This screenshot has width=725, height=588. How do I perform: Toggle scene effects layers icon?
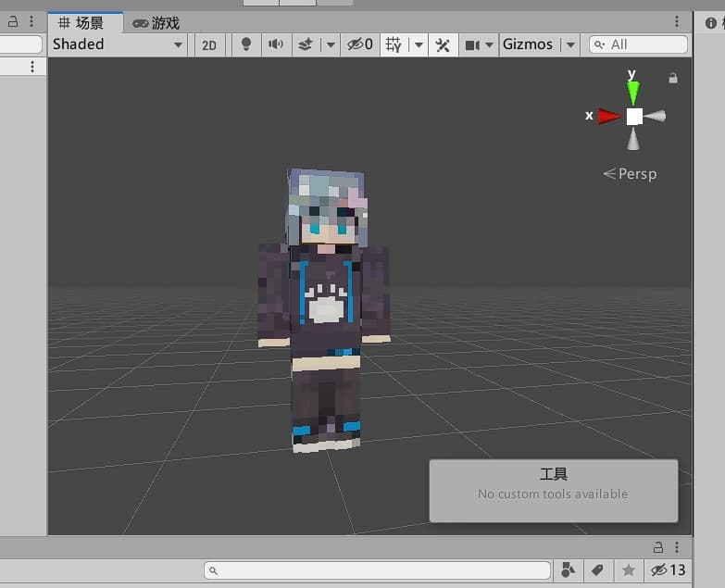[306, 44]
